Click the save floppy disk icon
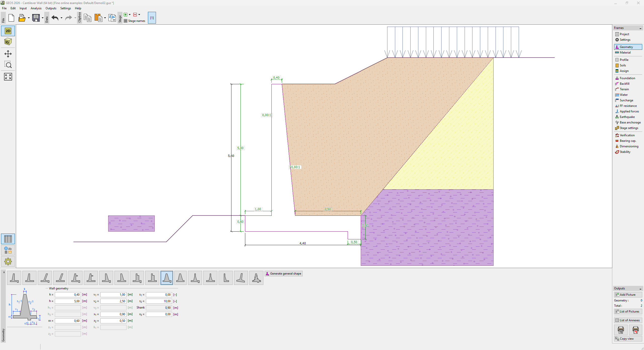The height and width of the screenshot is (350, 644). pos(36,18)
